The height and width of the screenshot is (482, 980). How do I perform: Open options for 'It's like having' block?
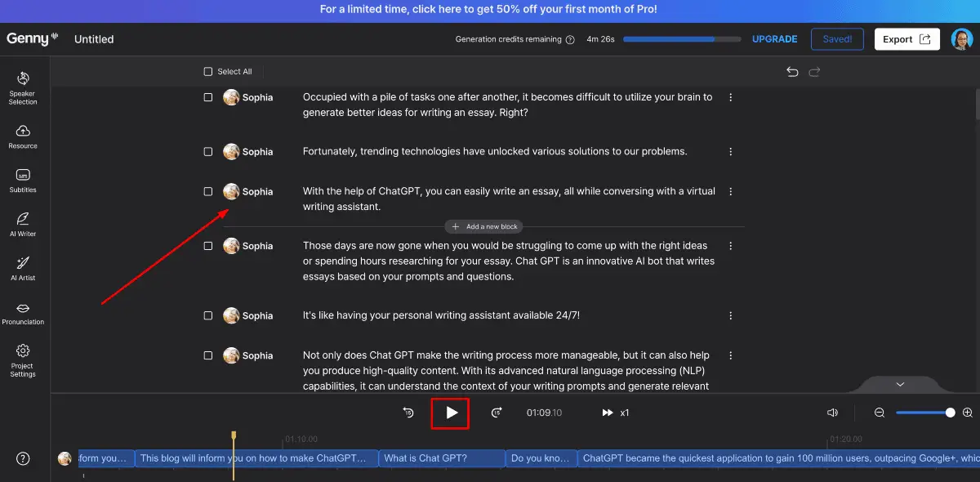click(731, 316)
